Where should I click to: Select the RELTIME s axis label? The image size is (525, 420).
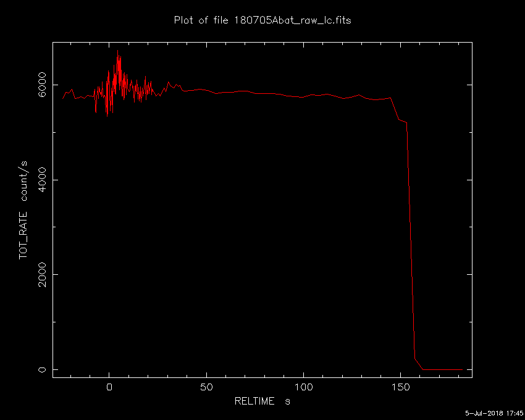[x=262, y=401]
